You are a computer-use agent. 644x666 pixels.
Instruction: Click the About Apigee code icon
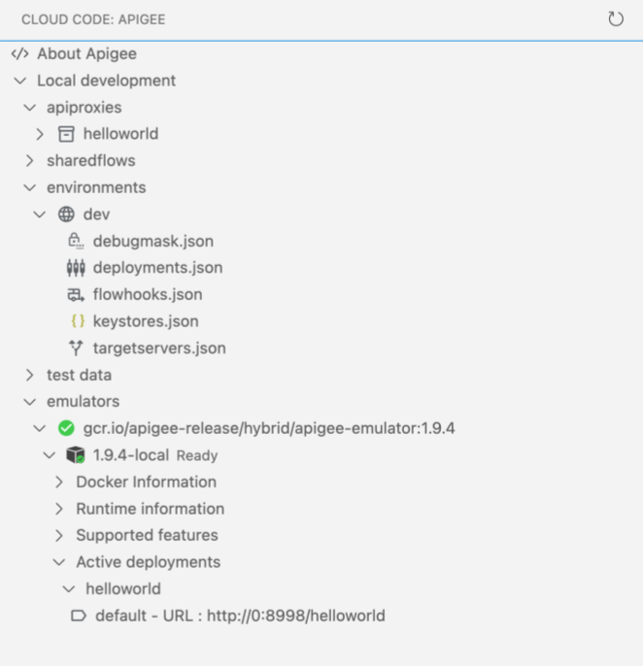coord(19,54)
